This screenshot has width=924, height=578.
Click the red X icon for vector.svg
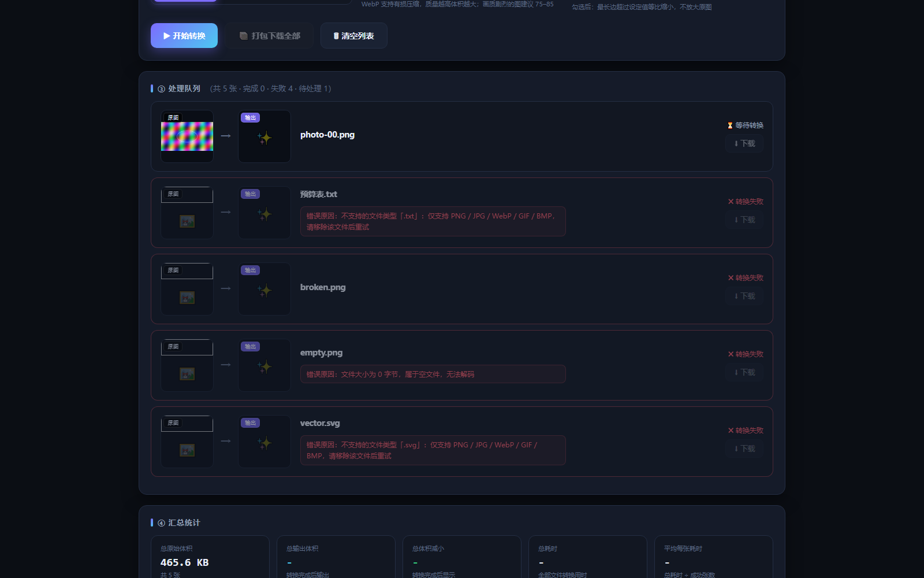click(x=731, y=431)
